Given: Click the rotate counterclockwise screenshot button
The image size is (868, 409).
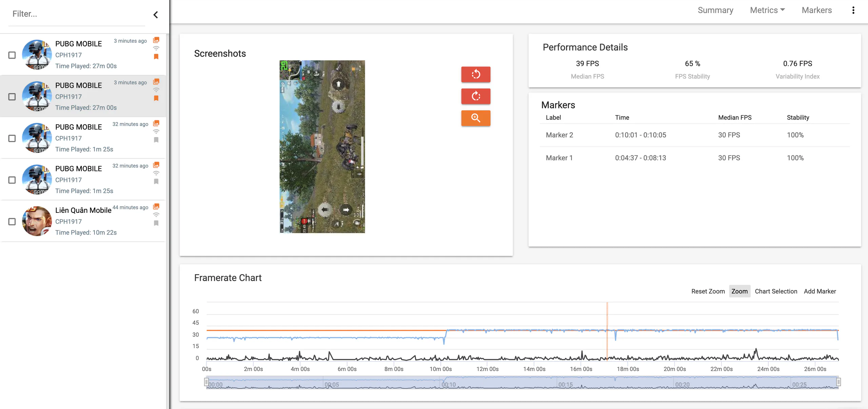Looking at the screenshot, I should [x=476, y=74].
